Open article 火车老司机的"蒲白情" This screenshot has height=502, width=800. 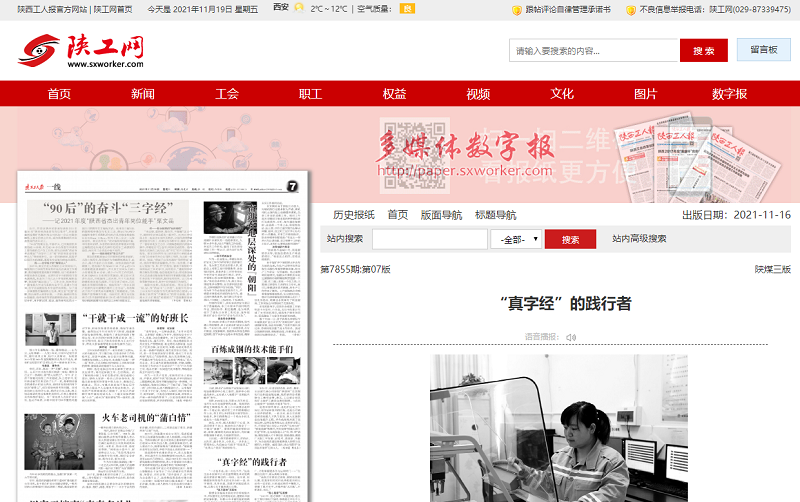(145, 418)
